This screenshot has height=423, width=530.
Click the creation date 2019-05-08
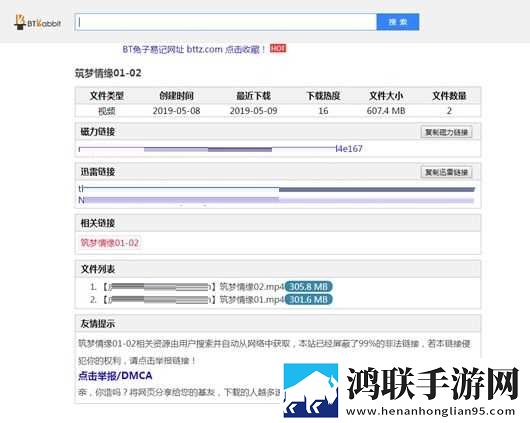tap(176, 111)
